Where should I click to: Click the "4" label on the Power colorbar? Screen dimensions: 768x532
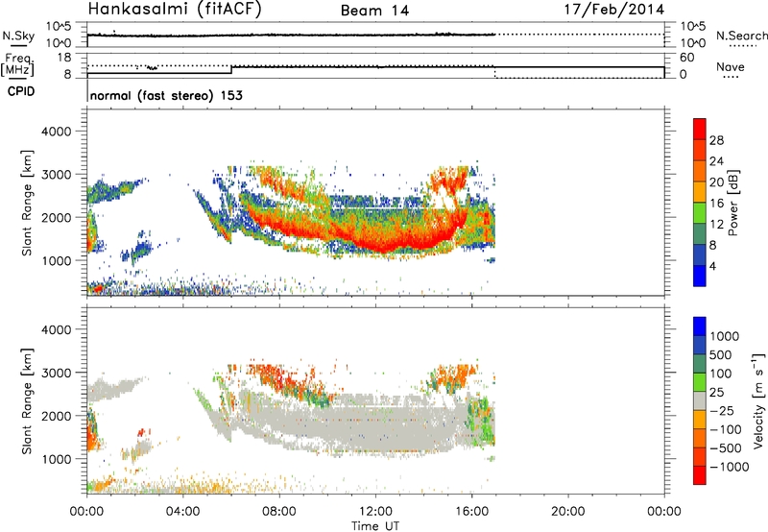tap(712, 266)
